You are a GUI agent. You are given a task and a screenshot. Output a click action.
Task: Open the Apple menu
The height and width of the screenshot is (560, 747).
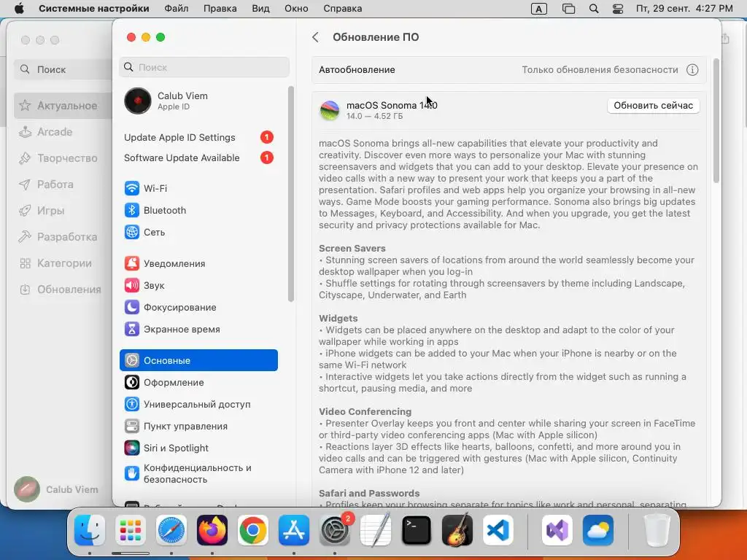pos(18,9)
